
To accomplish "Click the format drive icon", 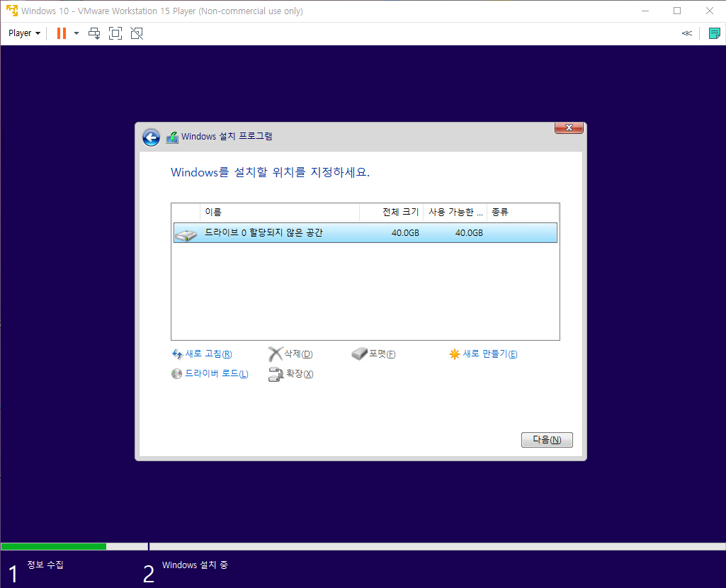I will tap(359, 354).
